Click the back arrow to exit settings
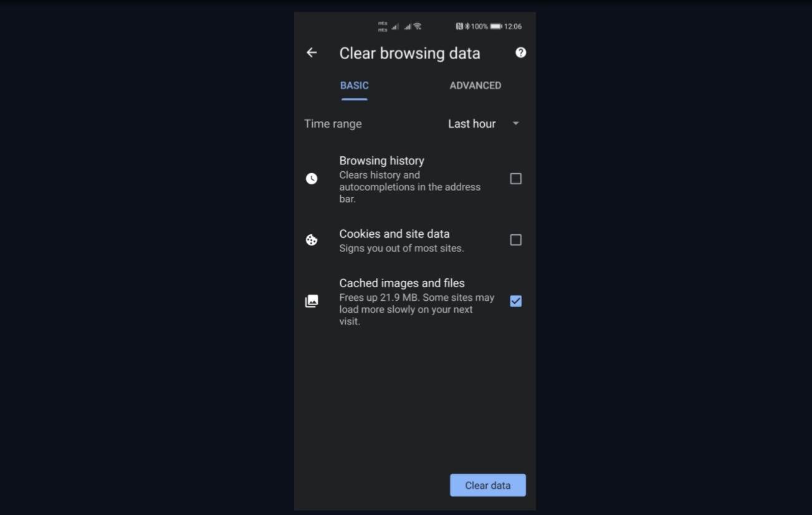Image resolution: width=812 pixels, height=515 pixels. pos(311,52)
